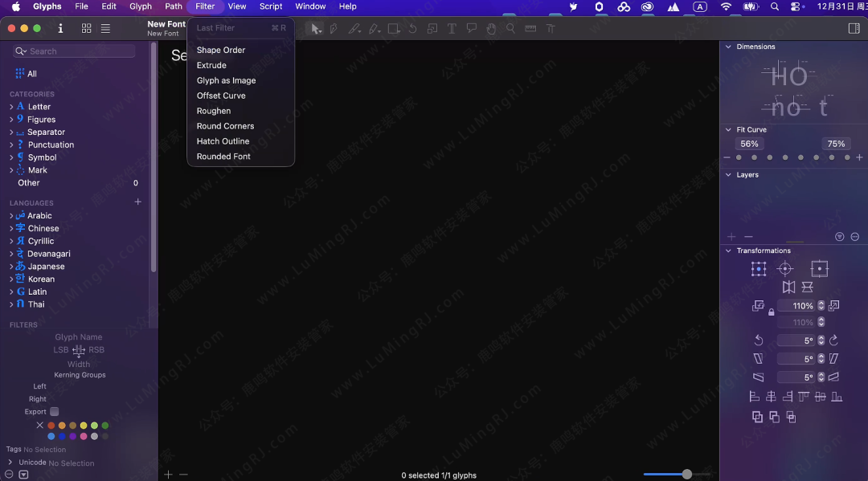The width and height of the screenshot is (868, 481).
Task: Switch to glyph grid view
Action: pyautogui.click(x=86, y=29)
